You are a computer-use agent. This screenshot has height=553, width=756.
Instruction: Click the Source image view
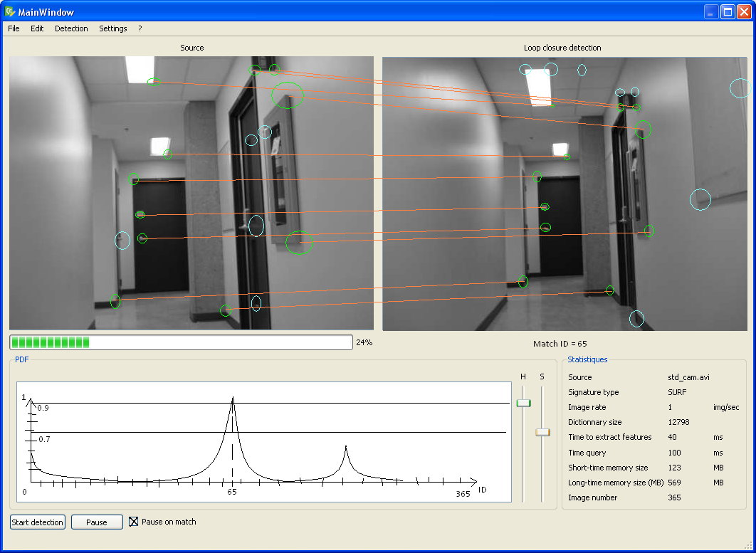click(x=191, y=193)
